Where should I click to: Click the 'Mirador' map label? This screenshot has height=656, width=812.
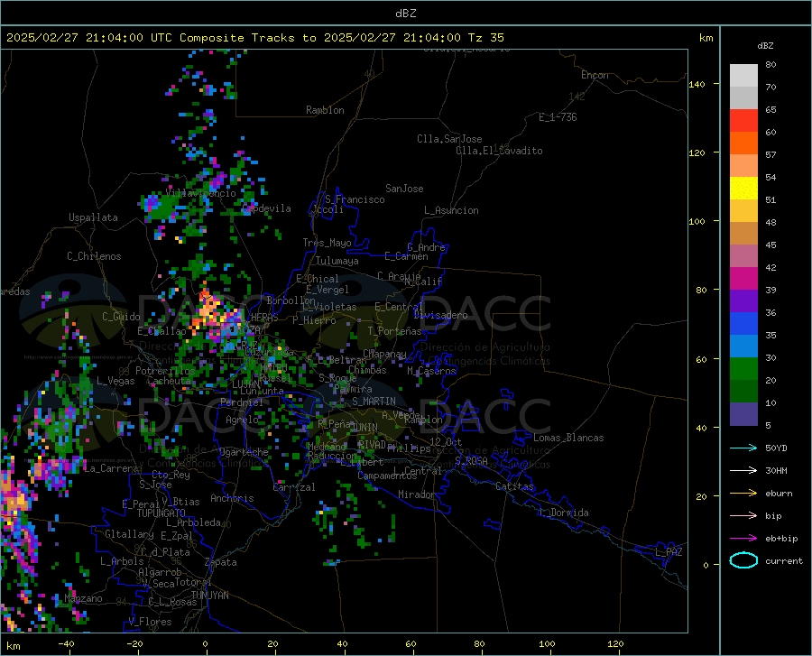tap(416, 494)
